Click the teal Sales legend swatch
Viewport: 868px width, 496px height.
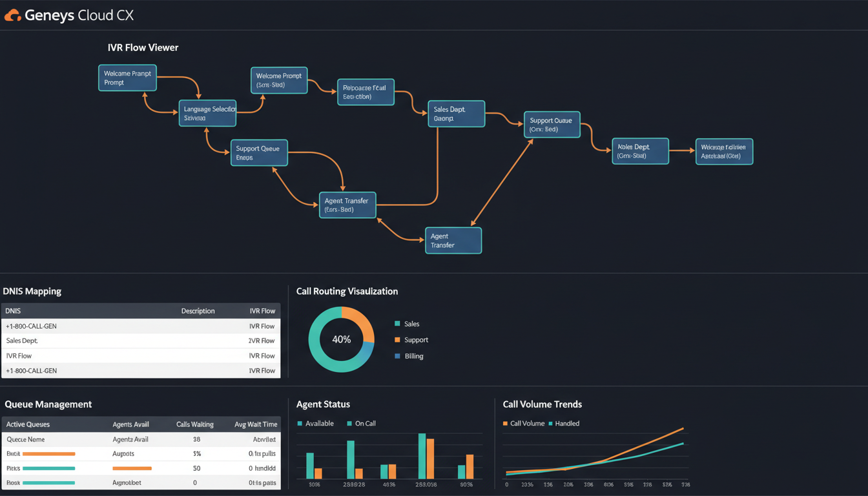397,324
